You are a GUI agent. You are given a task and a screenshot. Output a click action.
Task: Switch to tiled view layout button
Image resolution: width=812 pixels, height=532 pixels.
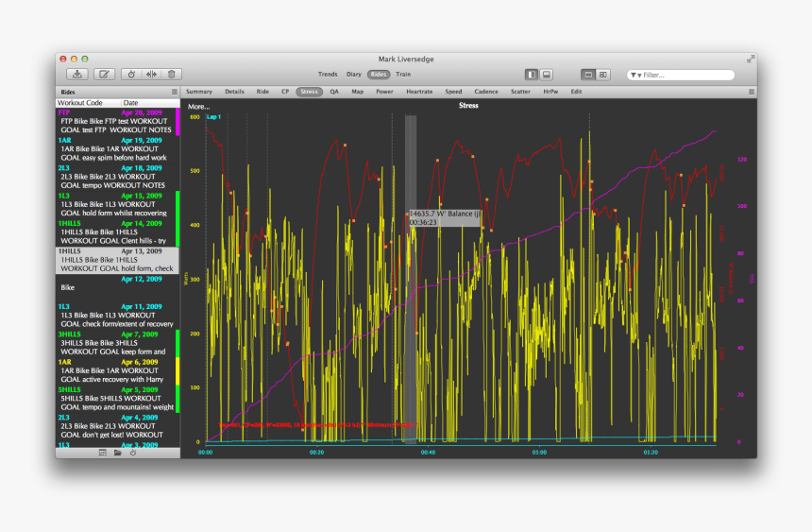(602, 75)
